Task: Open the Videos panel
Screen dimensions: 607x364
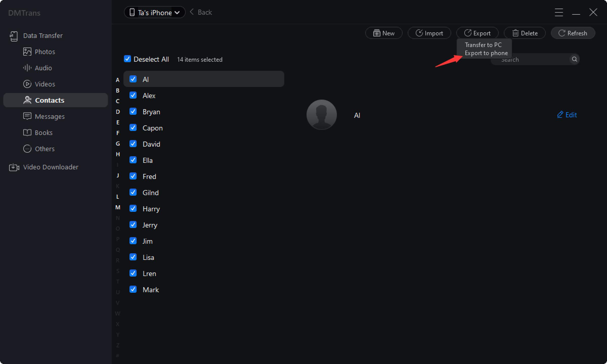Action: [45, 84]
